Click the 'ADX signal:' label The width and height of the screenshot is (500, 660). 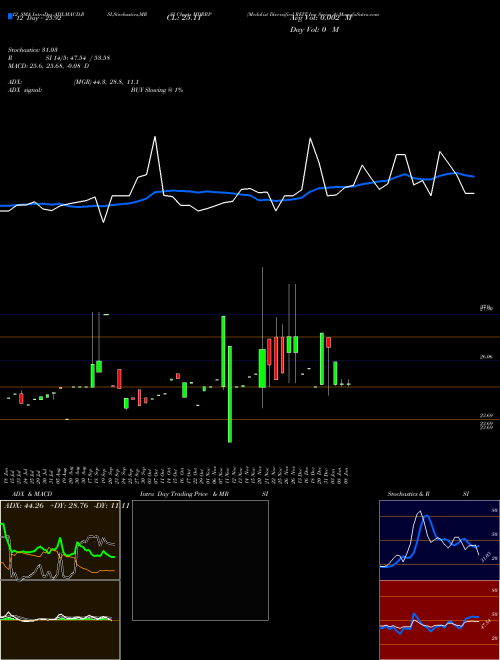[x=25, y=90]
